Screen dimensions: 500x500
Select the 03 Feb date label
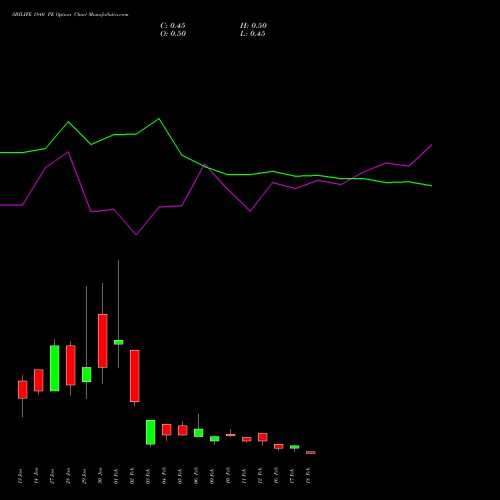point(148,476)
